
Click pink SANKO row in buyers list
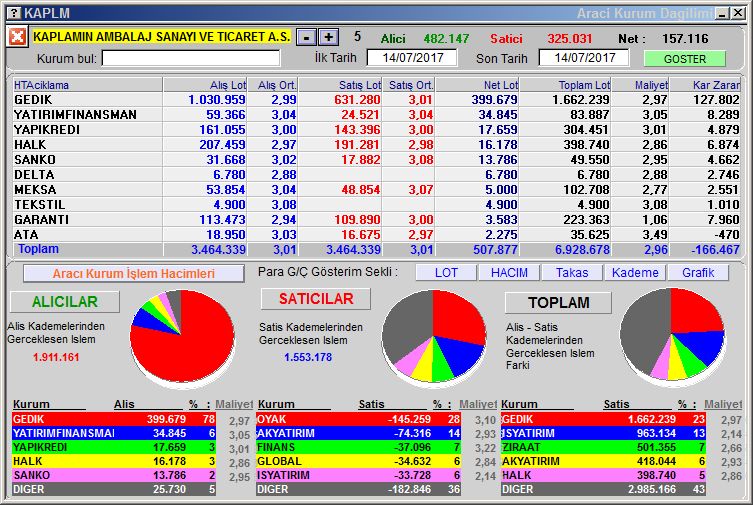pyautogui.click(x=114, y=475)
